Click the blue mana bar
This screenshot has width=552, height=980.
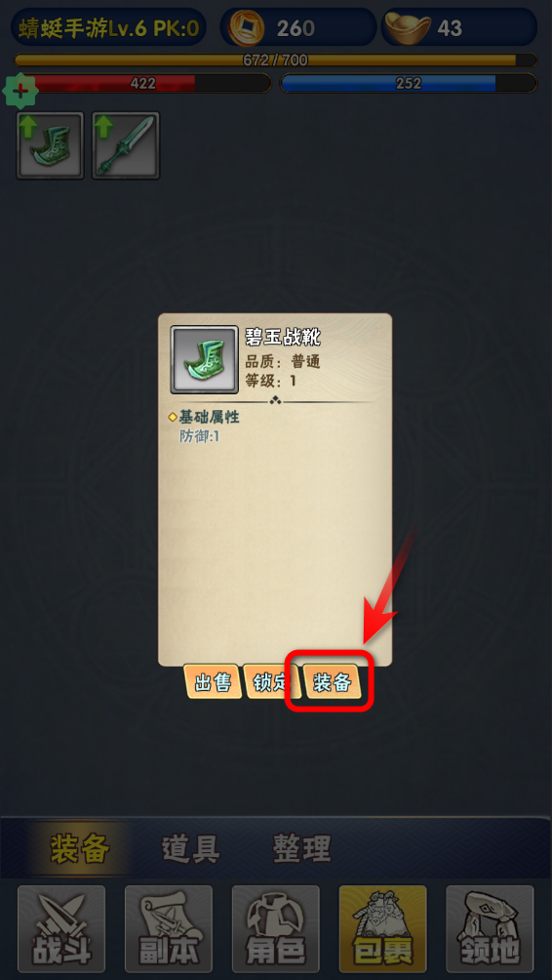point(409,83)
